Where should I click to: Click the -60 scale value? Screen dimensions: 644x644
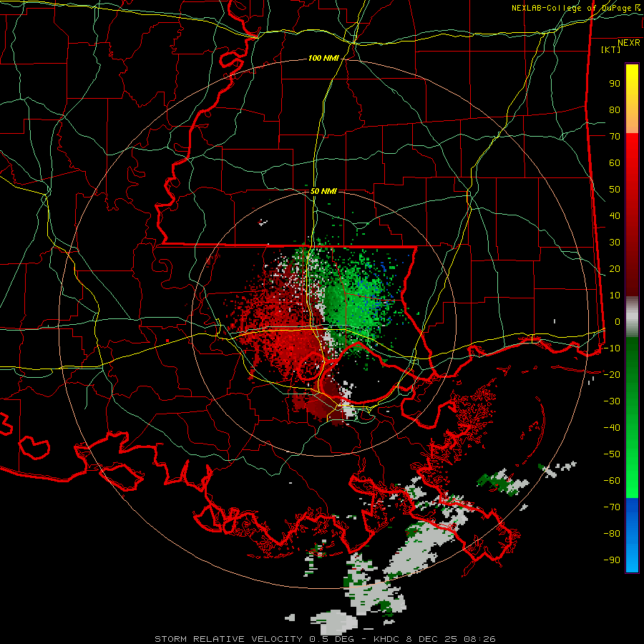(612, 481)
